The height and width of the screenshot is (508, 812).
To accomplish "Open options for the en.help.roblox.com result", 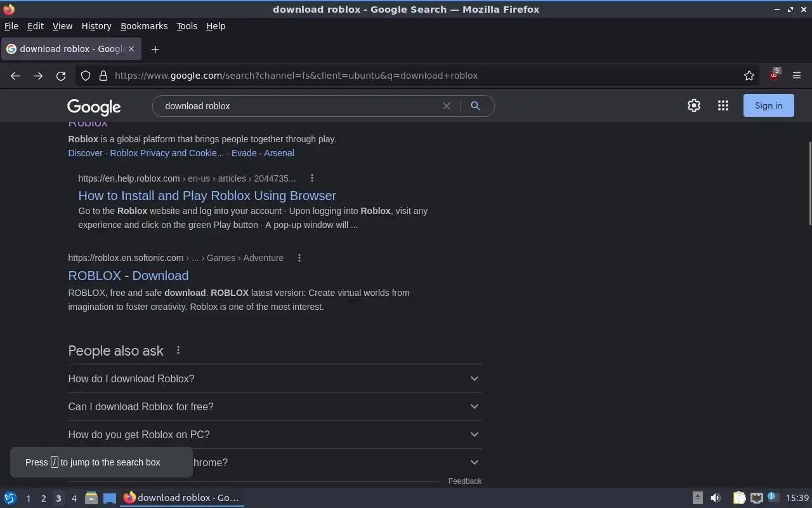I will [311, 178].
